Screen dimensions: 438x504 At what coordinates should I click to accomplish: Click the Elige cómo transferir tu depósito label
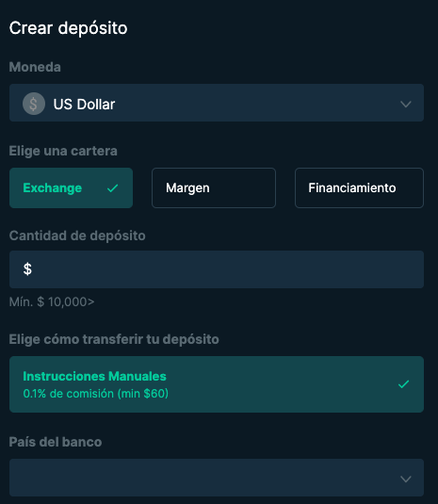(x=114, y=339)
